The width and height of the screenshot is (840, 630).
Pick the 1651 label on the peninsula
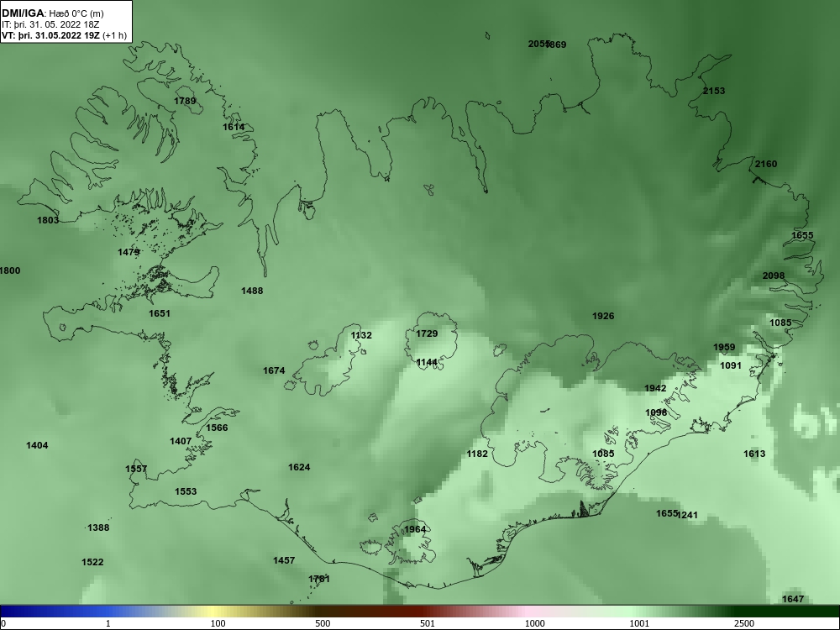(159, 313)
